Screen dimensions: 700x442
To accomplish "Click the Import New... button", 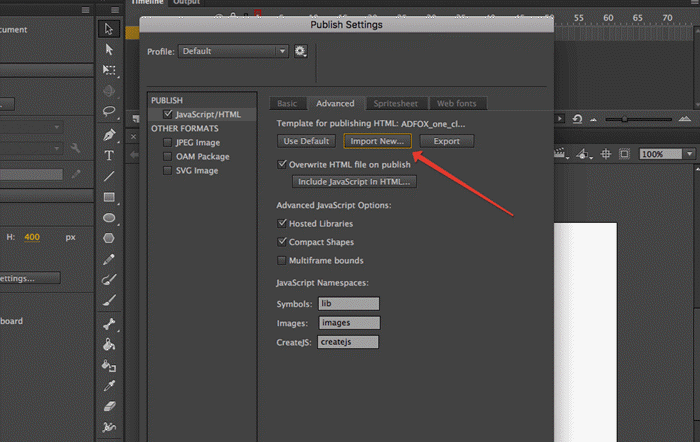I will pos(377,141).
